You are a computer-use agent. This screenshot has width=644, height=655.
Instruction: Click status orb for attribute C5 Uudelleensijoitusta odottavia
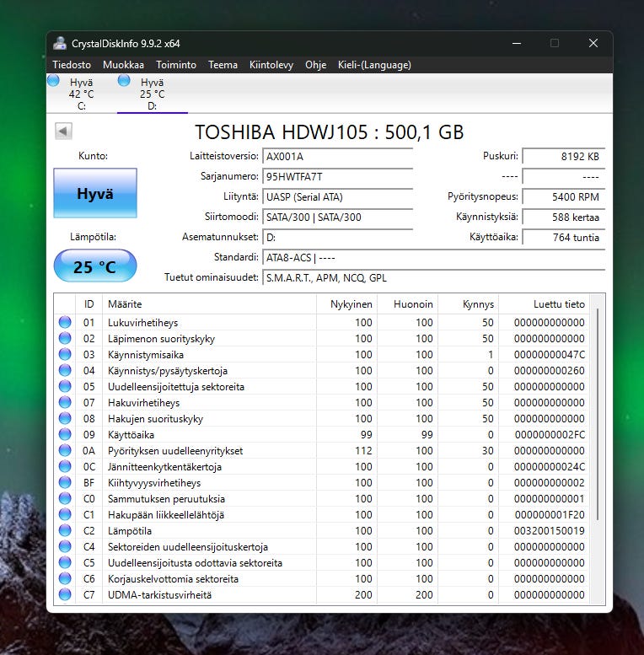(65, 562)
